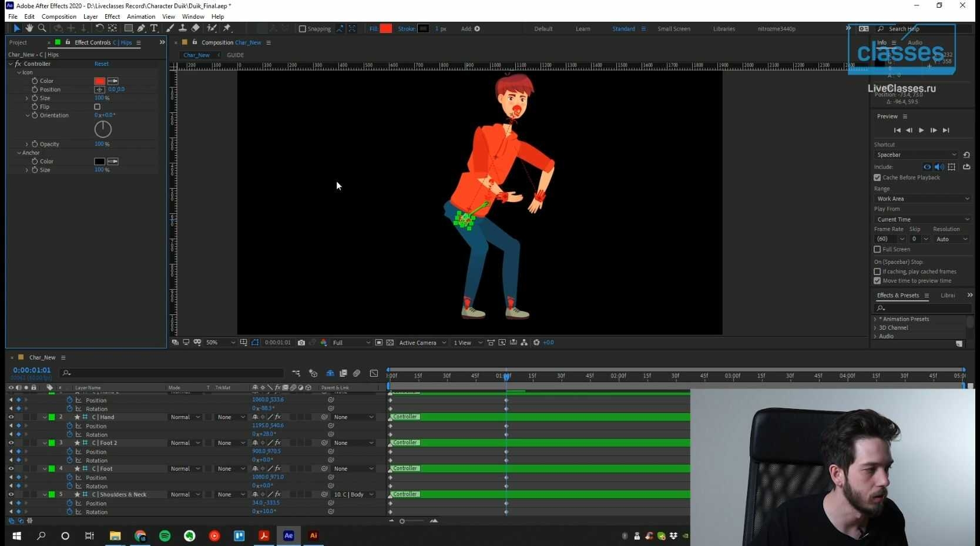Expand the Size property under Icon
This screenshot has height=546, width=980.
pos(27,98)
